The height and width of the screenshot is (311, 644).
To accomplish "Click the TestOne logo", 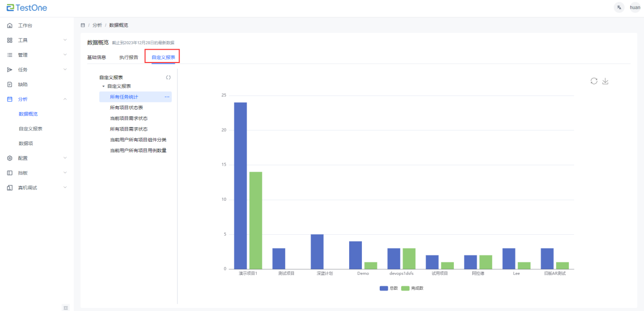I will [x=26, y=8].
